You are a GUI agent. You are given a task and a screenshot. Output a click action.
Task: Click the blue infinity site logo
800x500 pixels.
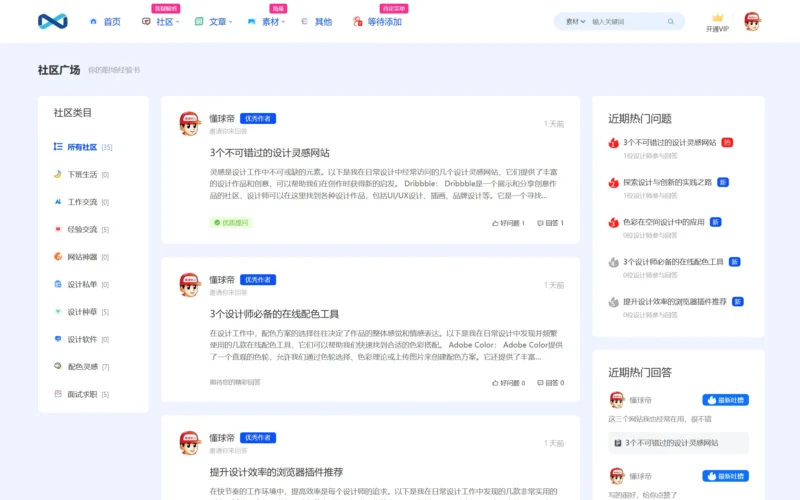point(52,21)
